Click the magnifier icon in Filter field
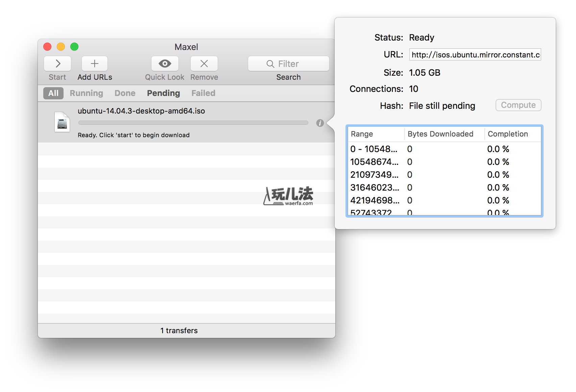Image resolution: width=576 pixels, height=392 pixels. [270, 64]
